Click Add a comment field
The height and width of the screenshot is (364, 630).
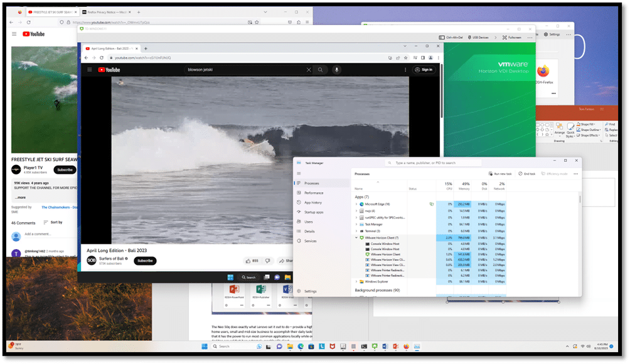point(38,234)
